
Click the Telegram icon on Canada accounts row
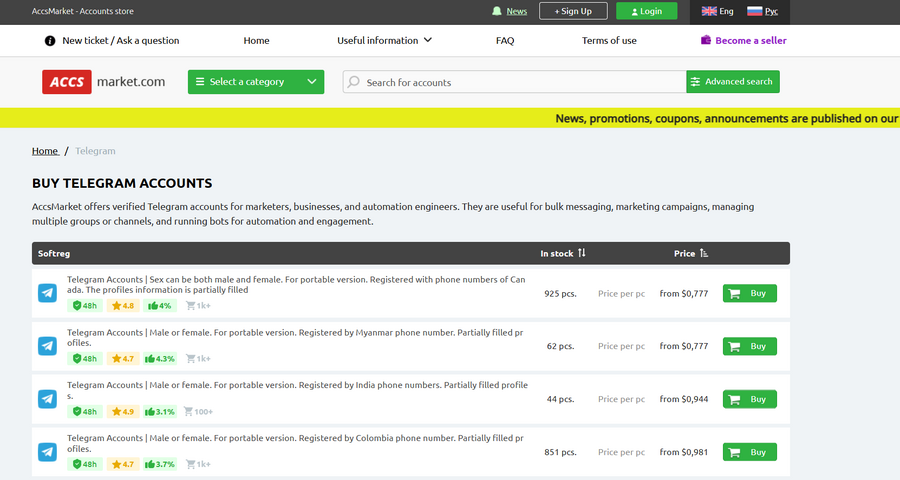tap(47, 293)
